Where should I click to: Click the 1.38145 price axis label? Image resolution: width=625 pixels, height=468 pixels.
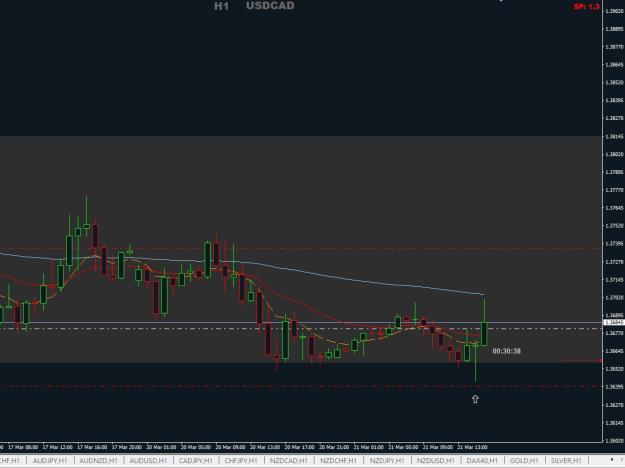[614, 136]
